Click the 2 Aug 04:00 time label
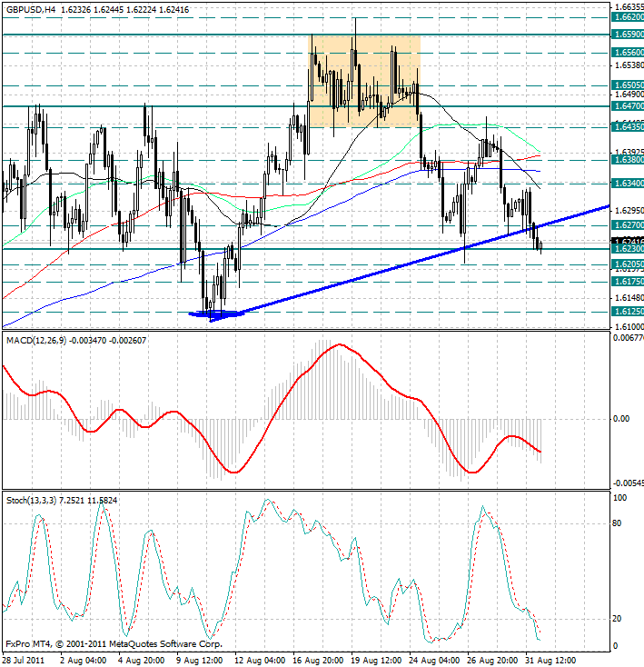 [x=84, y=661]
